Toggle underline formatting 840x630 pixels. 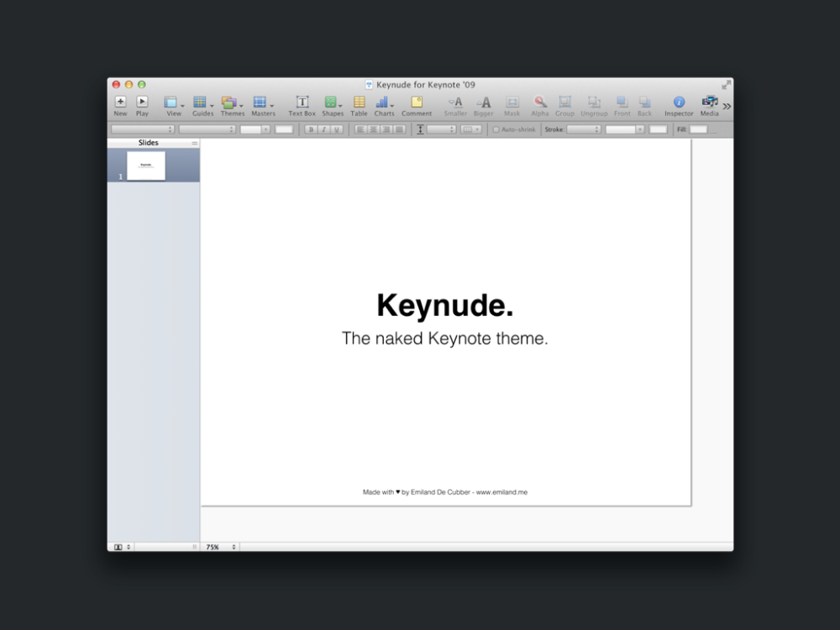337,129
